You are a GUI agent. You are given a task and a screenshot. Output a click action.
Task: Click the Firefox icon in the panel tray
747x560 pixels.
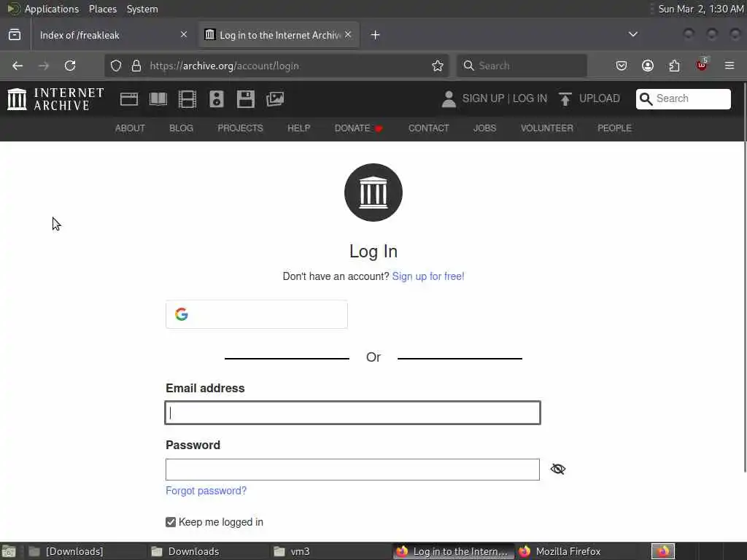[x=663, y=551]
